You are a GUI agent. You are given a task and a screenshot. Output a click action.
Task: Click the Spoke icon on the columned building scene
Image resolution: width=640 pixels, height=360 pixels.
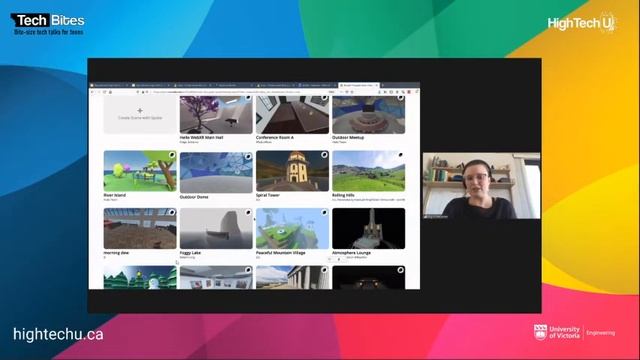(x=324, y=270)
